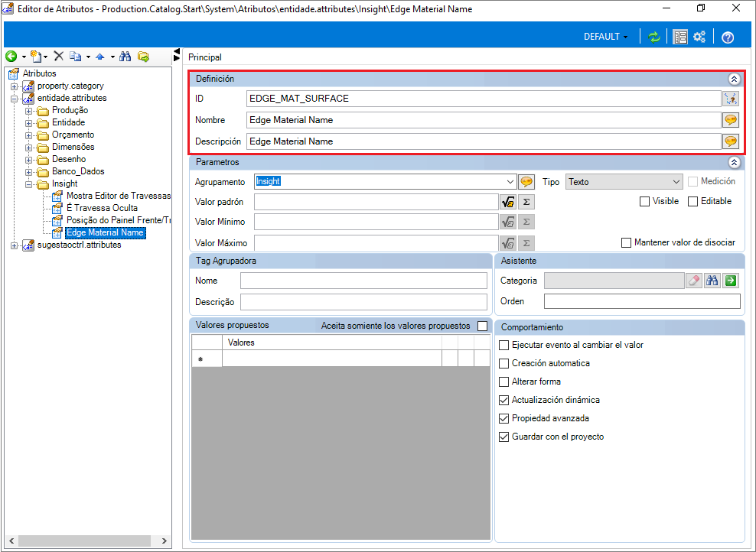The height and width of the screenshot is (552, 756).
Task: Select the Principal tab
Action: [205, 57]
